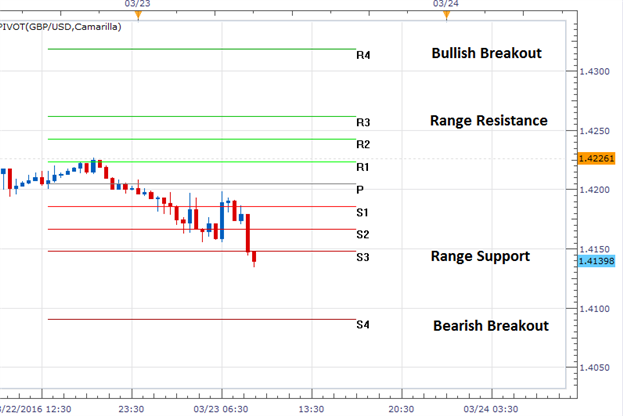Click the dark red S4 line
Viewport: 623px width, 416px height.
[x=202, y=319]
